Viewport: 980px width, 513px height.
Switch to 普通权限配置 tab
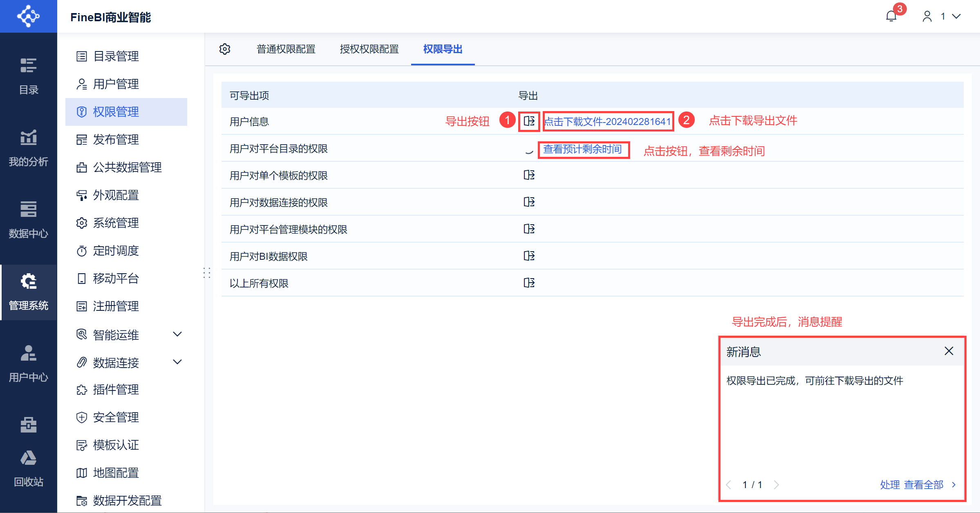click(286, 49)
